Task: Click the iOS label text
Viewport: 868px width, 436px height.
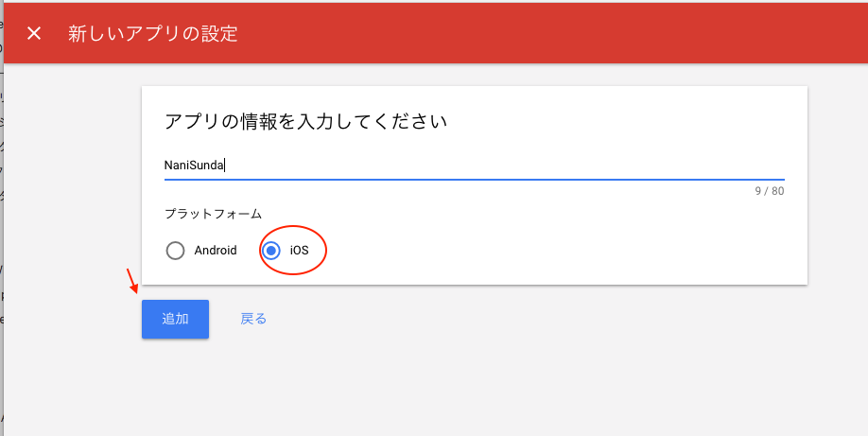Action: click(x=299, y=251)
